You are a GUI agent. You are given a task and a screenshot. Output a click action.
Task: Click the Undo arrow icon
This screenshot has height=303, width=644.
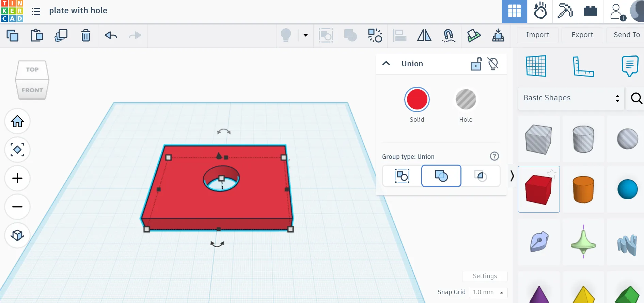pos(111,35)
